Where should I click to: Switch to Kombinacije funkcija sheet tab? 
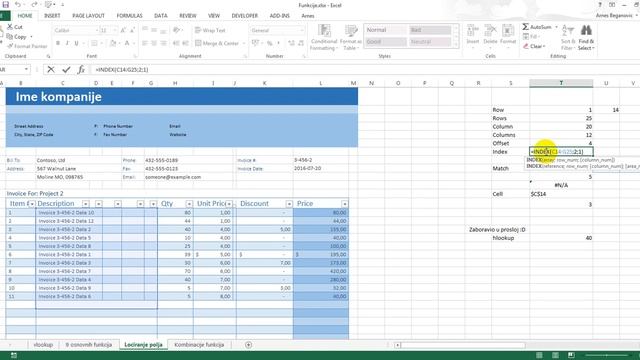click(x=199, y=345)
